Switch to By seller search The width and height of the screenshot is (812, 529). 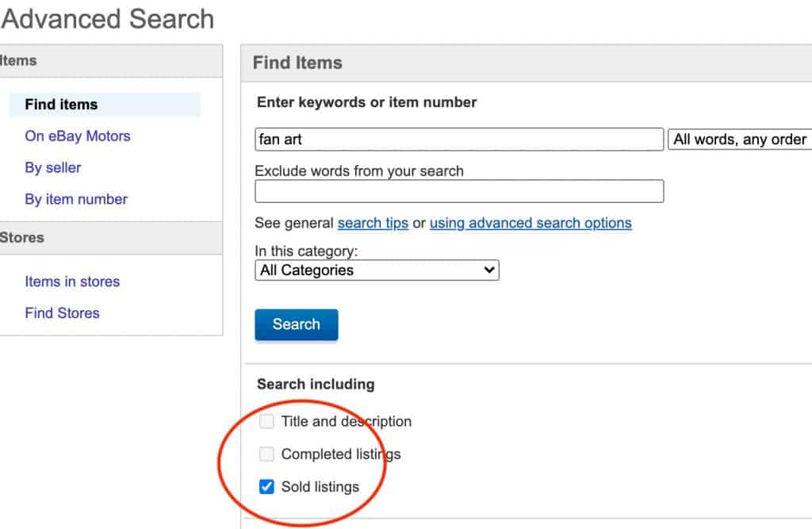coord(53,167)
